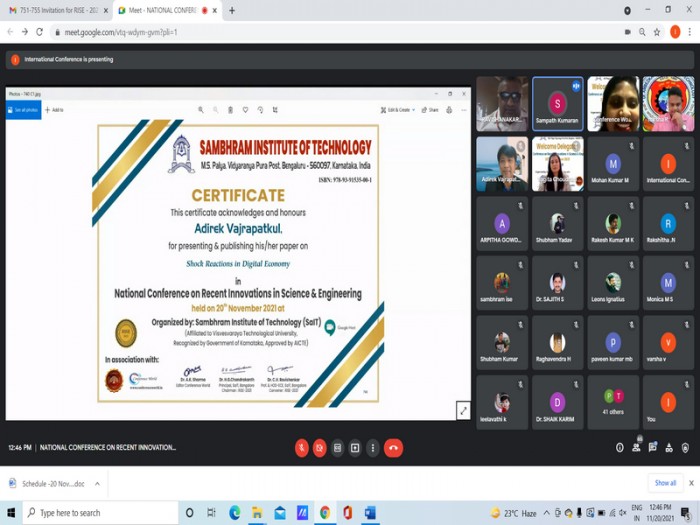Click Show all downloads button
The width and height of the screenshot is (700, 525).
(x=665, y=483)
